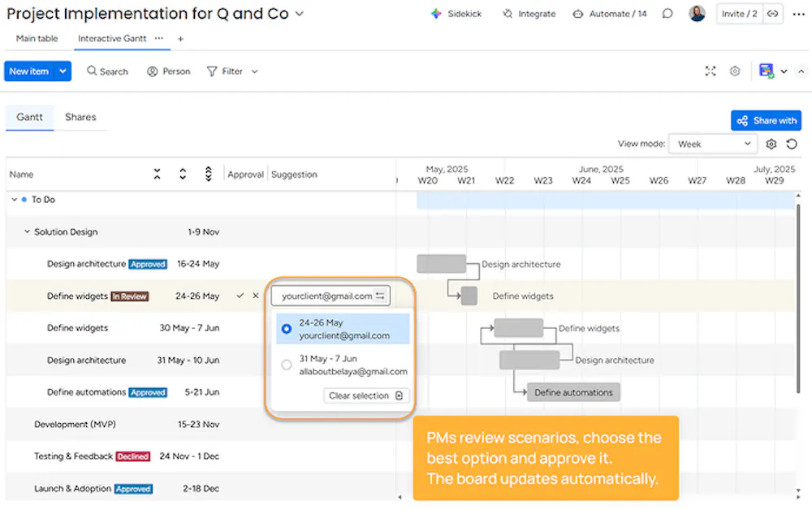Open the Shares tab
This screenshot has height=510, width=812.
pos(80,117)
